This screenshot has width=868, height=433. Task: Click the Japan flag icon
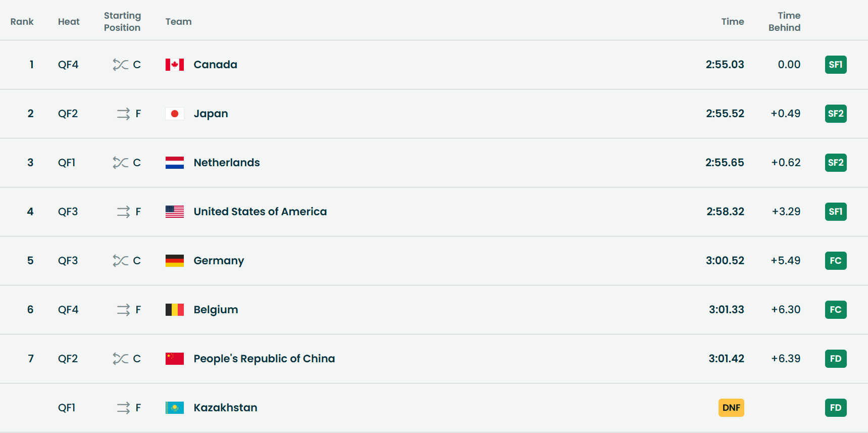point(174,114)
